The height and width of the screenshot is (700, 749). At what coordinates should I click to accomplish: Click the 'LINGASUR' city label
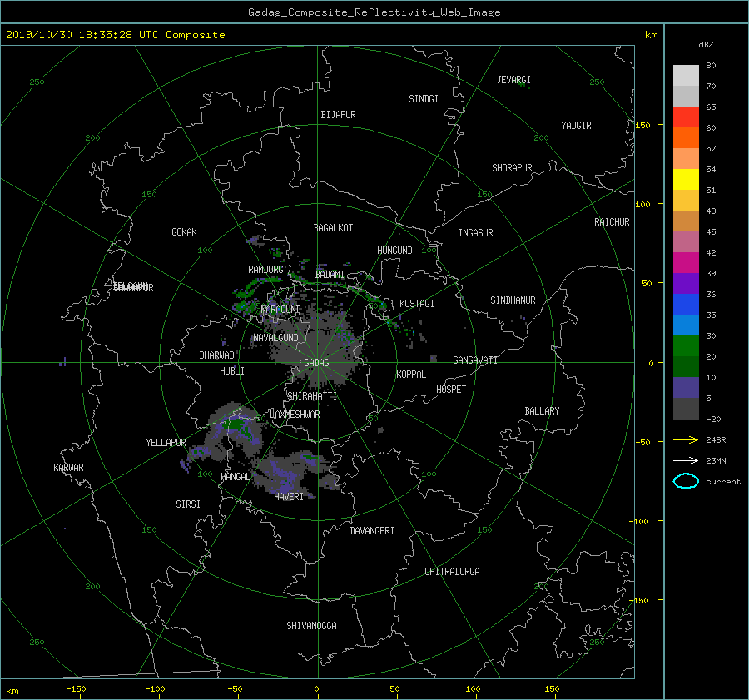(473, 233)
